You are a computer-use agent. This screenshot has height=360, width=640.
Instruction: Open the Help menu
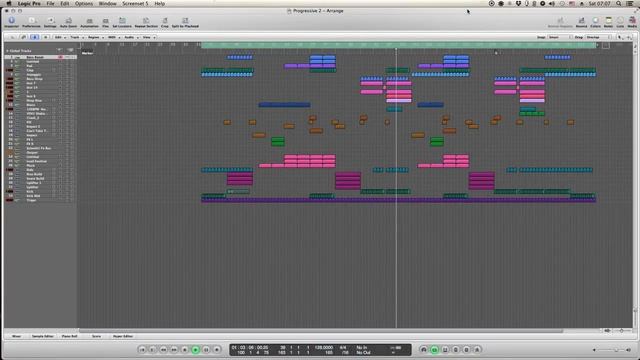[x=160, y=4]
